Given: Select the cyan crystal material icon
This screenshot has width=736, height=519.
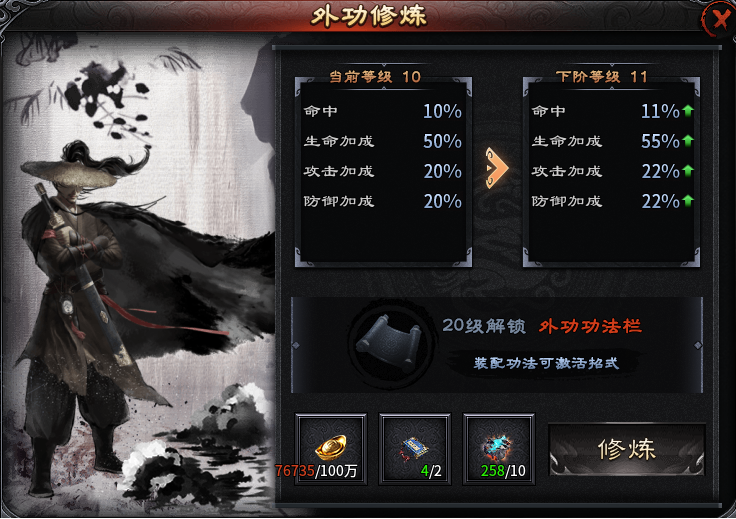Looking at the screenshot, I should coord(498,447).
